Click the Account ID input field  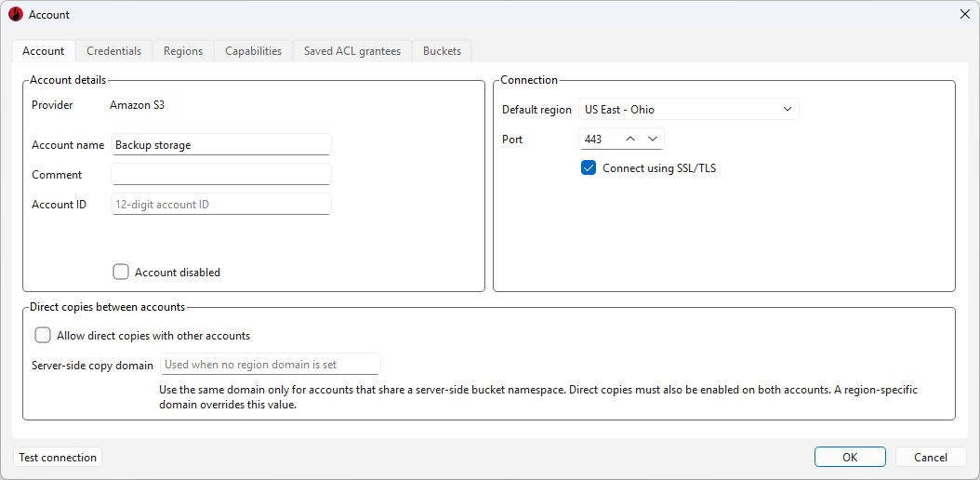221,205
